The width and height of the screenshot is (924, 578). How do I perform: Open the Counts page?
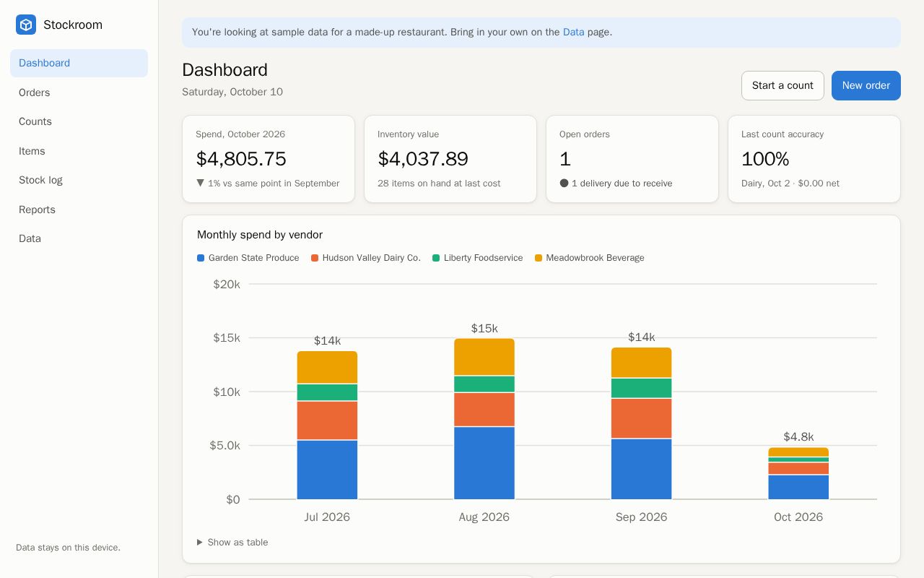coord(79,121)
